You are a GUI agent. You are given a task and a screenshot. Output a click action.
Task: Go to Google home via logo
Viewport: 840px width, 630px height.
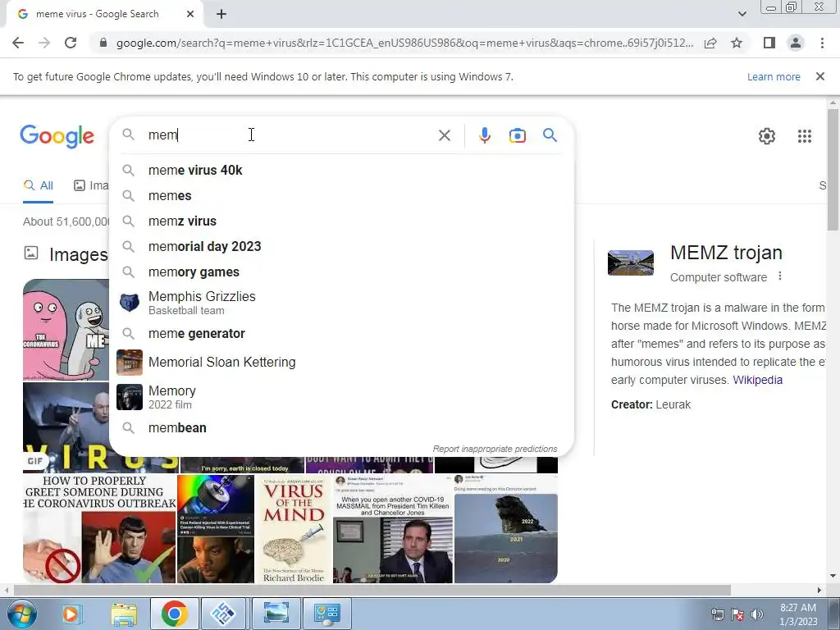(x=57, y=136)
